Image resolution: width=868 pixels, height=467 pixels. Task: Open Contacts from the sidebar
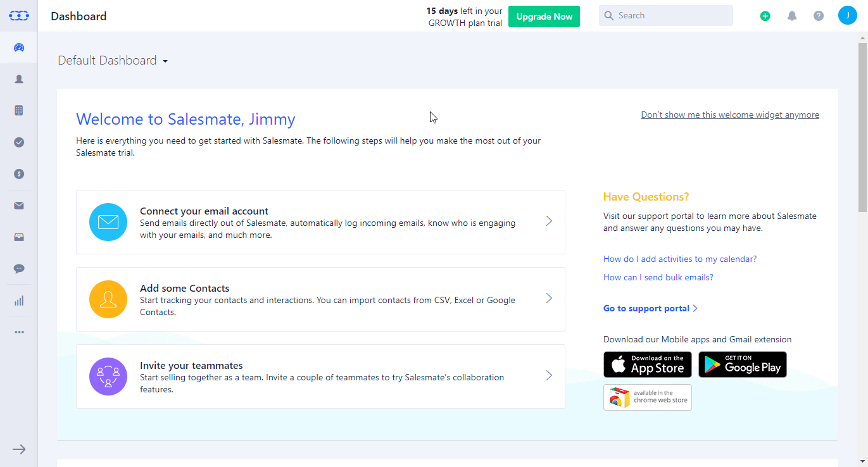tap(18, 78)
